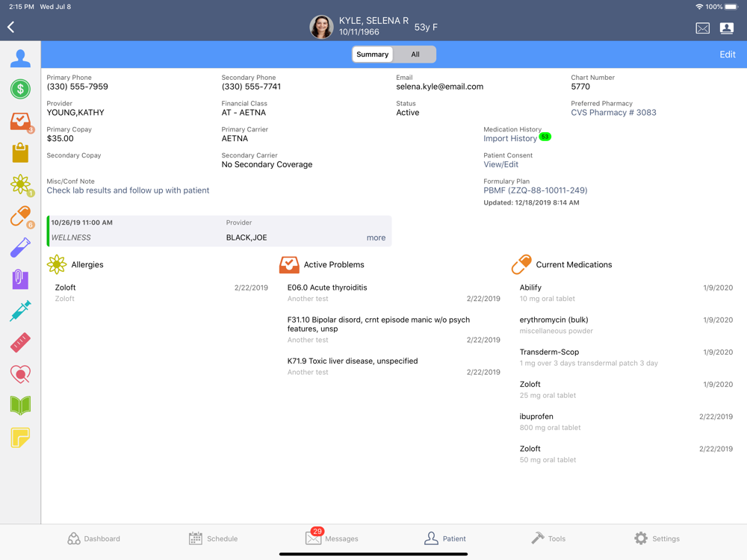Viewport: 747px width, 560px height.
Task: Open the green open book icon
Action: click(20, 405)
